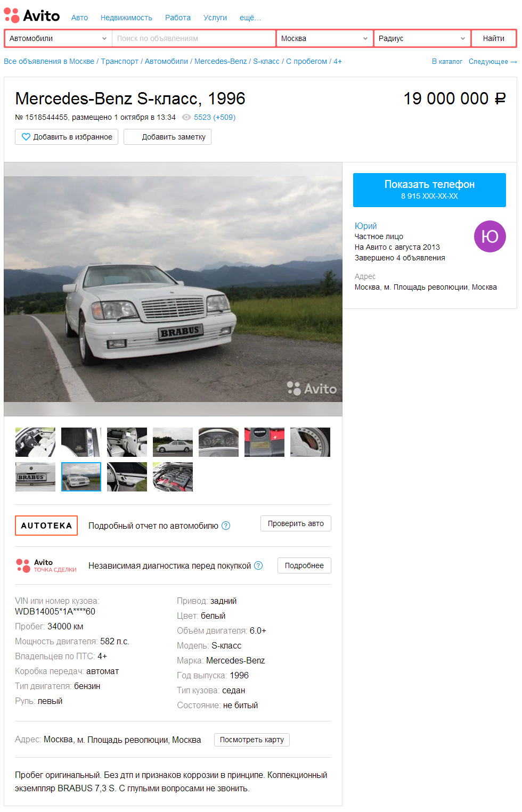Click Посмотреть карту button

click(252, 740)
